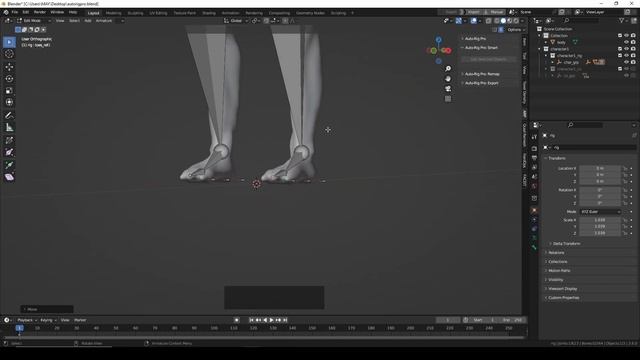Open the Tool properties tab icon

click(535, 137)
